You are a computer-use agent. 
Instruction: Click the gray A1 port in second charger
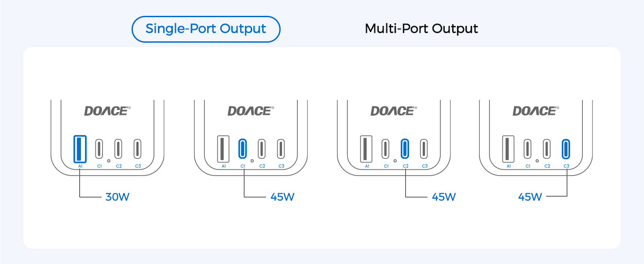pos(223,149)
